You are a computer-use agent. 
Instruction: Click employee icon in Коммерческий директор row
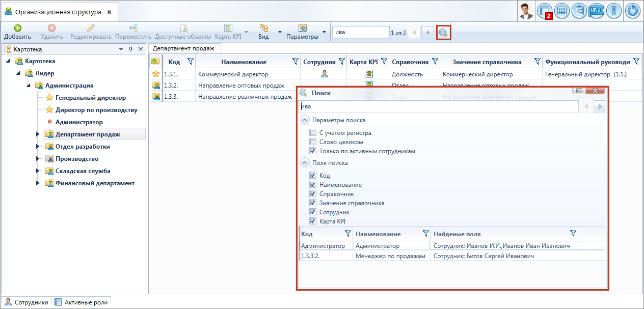pos(324,74)
